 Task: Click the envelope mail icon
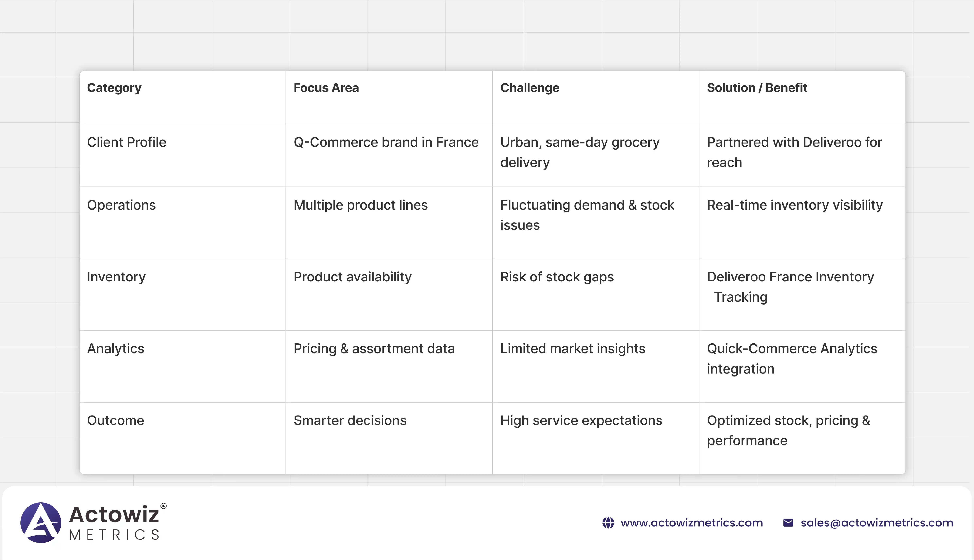(x=788, y=523)
